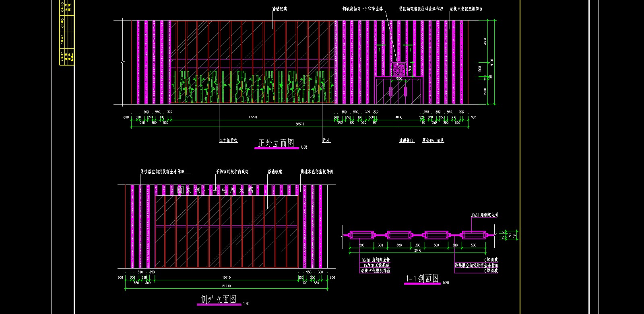Click the square emblem above the entrance door
The height and width of the screenshot is (314, 644).
399,70
